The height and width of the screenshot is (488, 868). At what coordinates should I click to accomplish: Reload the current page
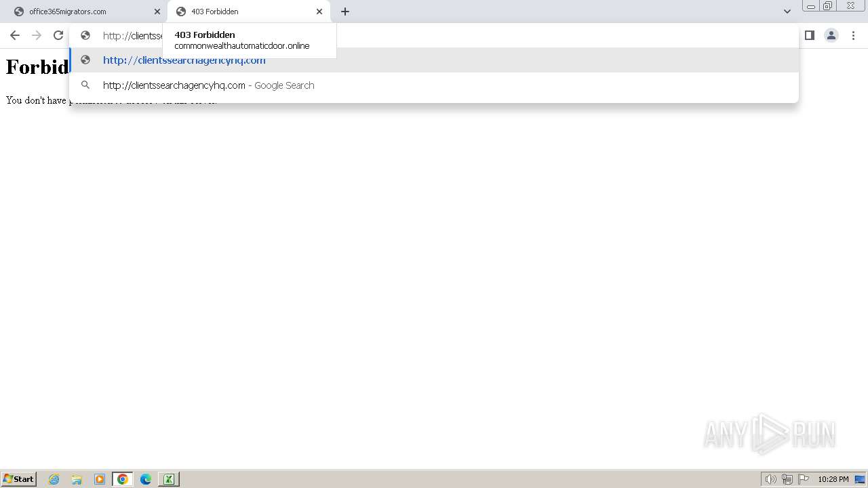(x=58, y=35)
